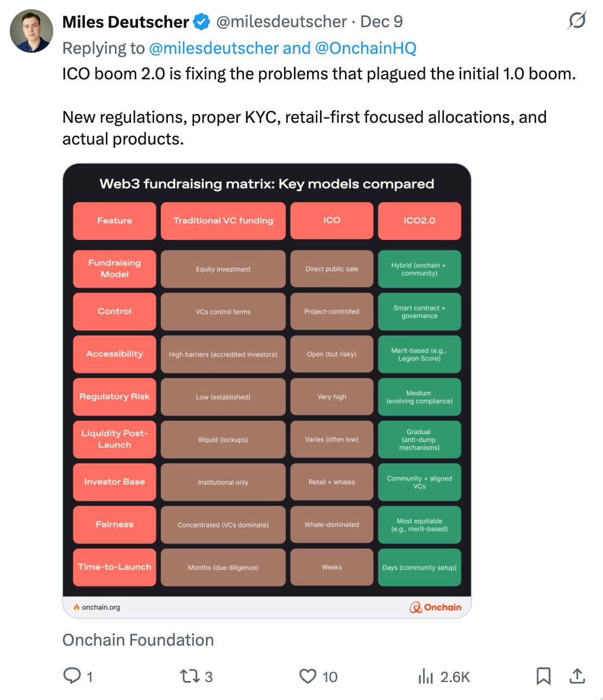603x700 pixels.
Task: Click the reply comment icon
Action: point(72,676)
